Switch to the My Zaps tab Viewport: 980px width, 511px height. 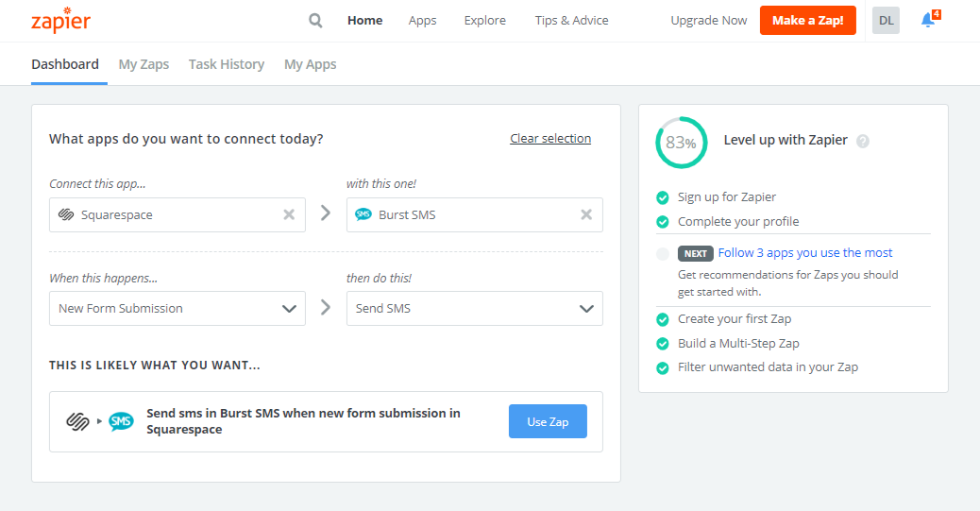pos(144,64)
